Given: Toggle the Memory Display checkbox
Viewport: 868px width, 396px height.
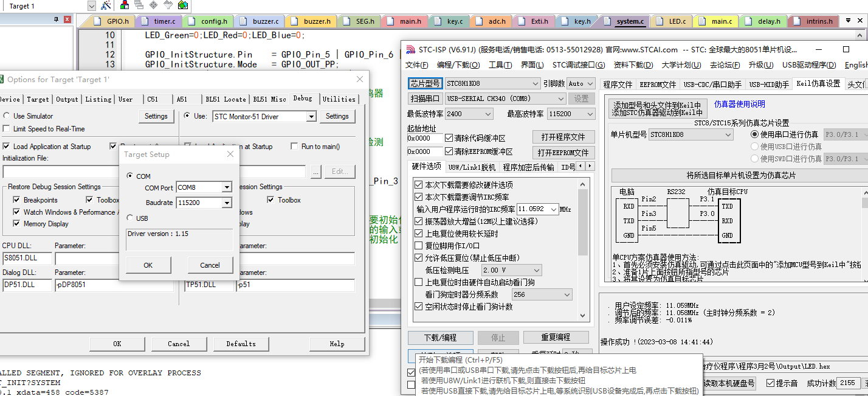Looking at the screenshot, I should click(x=17, y=224).
